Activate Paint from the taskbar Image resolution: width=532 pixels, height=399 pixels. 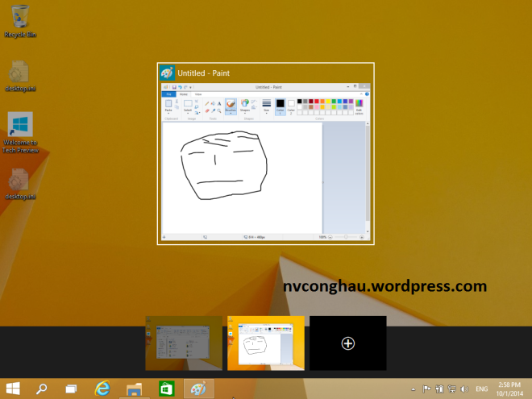pos(199,389)
